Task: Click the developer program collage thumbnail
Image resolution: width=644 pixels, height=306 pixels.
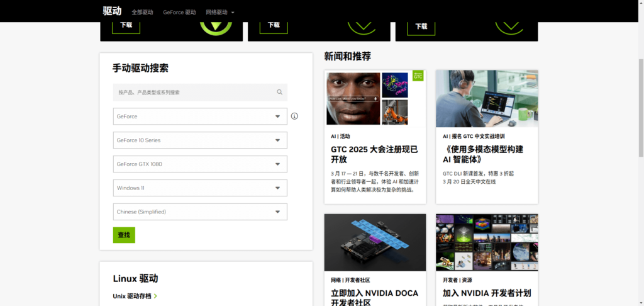Action: 487,242
